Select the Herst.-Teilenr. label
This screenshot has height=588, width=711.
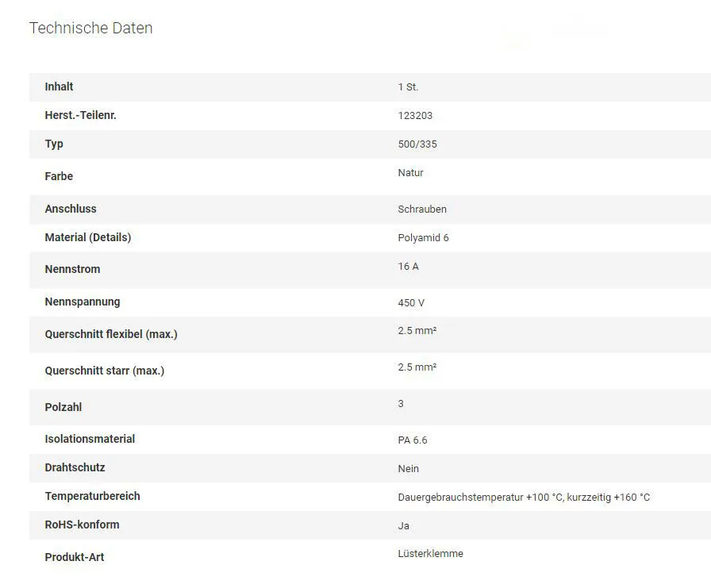click(x=80, y=115)
